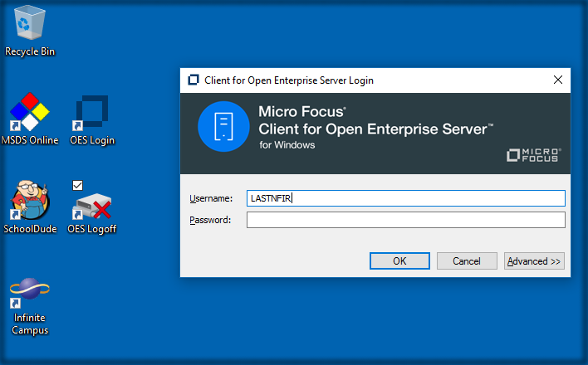Expand the Advanced >> login options
588x365 pixels.
pos(534,261)
